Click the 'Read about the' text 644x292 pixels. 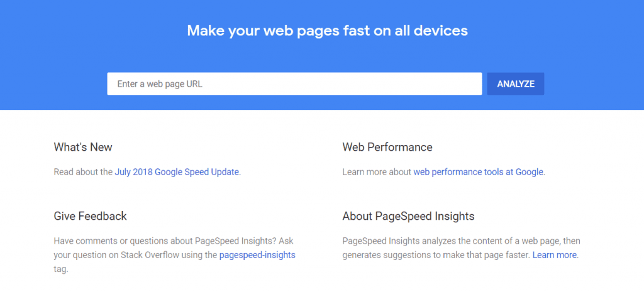83,171
